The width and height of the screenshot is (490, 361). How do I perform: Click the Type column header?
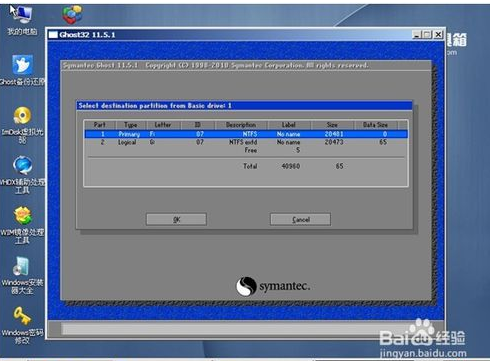pyautogui.click(x=131, y=125)
